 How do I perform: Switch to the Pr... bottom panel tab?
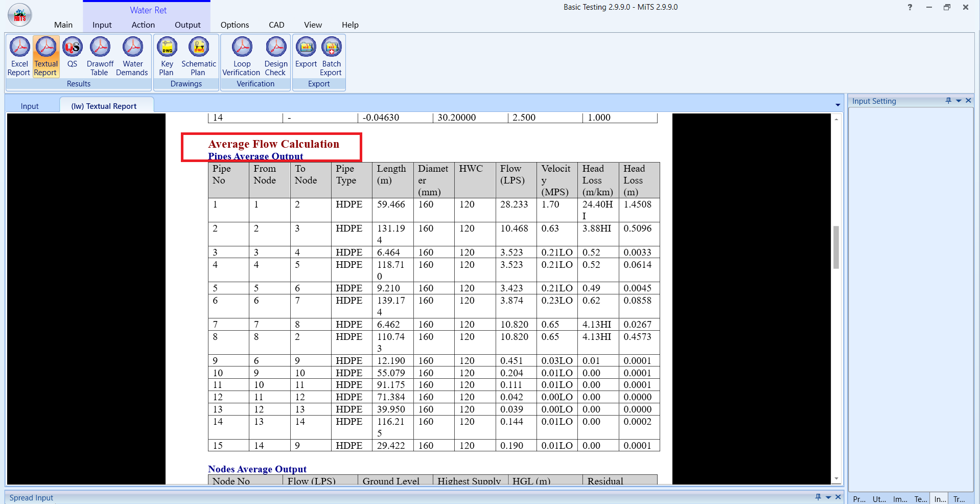(859, 499)
